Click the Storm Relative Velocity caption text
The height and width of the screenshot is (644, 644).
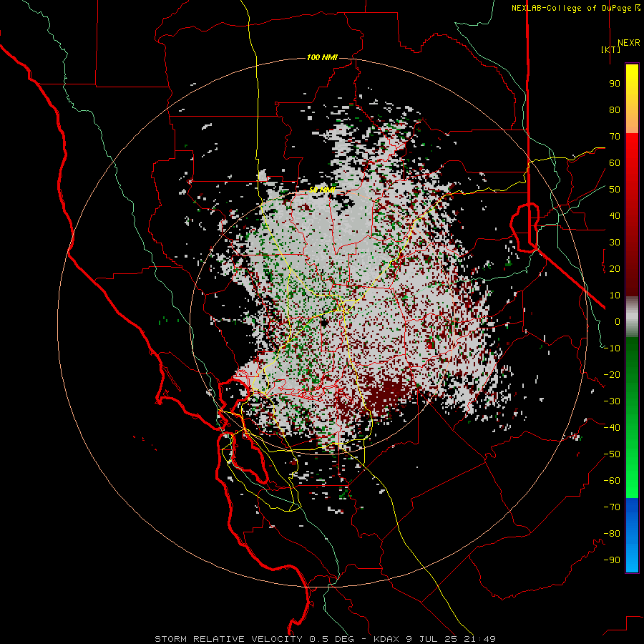(325, 639)
